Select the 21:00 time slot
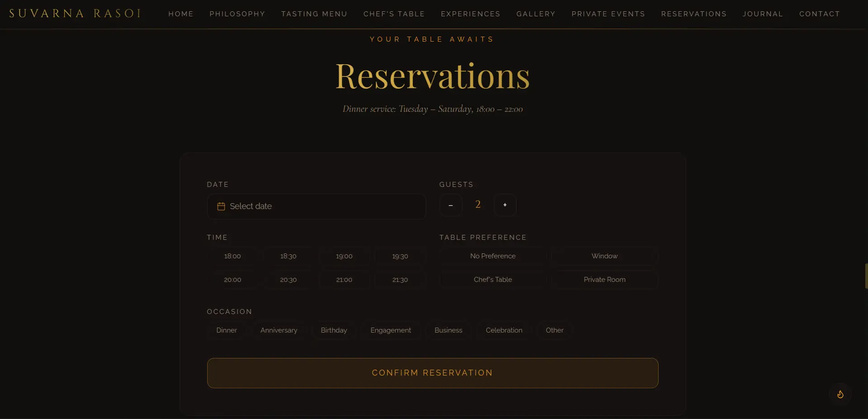 pos(344,280)
